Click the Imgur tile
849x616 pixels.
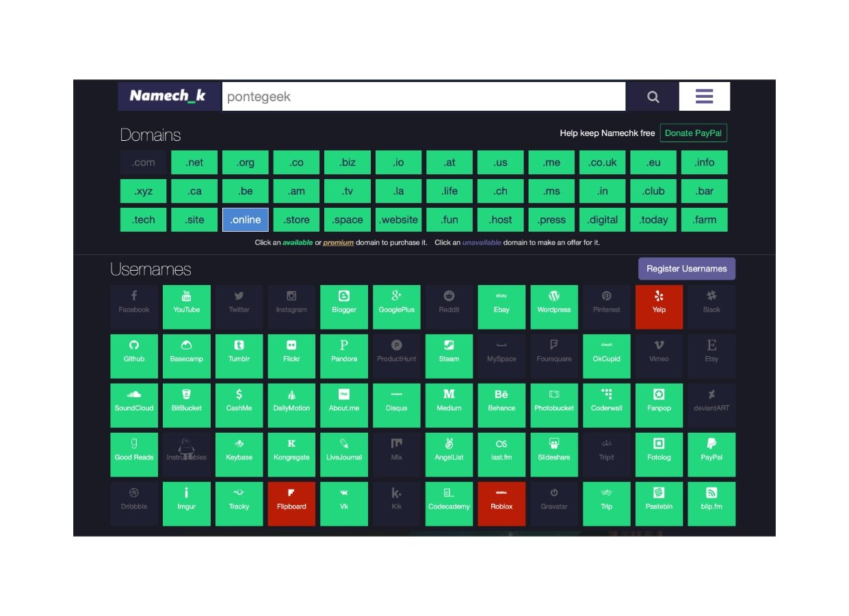click(x=187, y=505)
